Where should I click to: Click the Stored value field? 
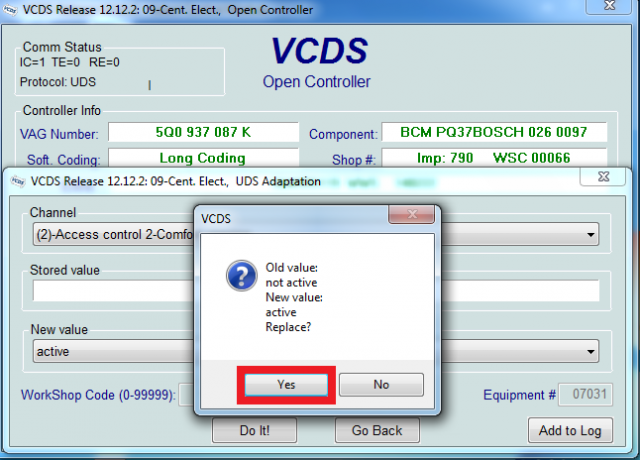tap(316, 291)
